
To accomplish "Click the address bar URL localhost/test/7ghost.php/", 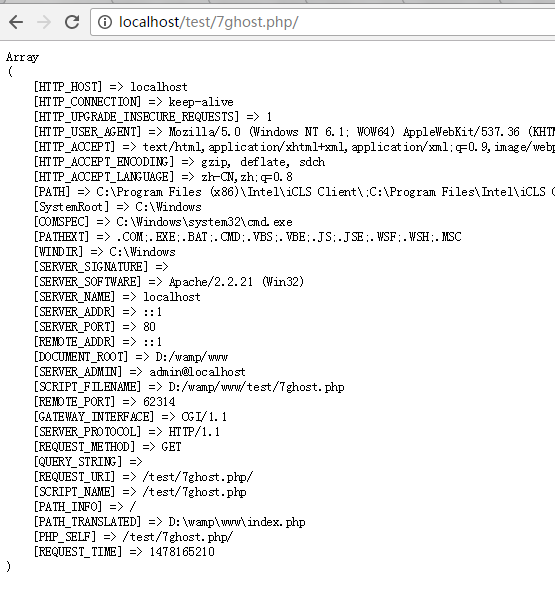I will (x=209, y=22).
